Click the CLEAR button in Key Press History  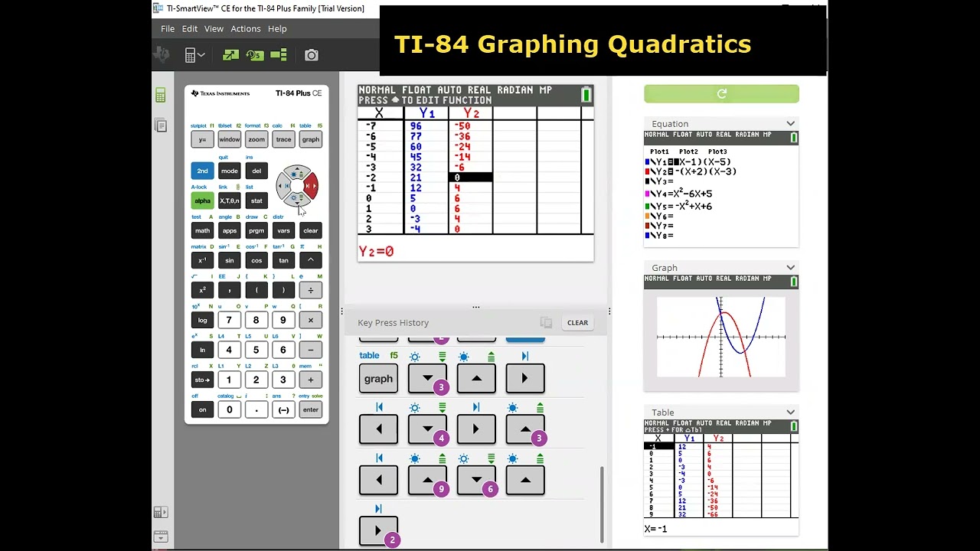tap(577, 323)
